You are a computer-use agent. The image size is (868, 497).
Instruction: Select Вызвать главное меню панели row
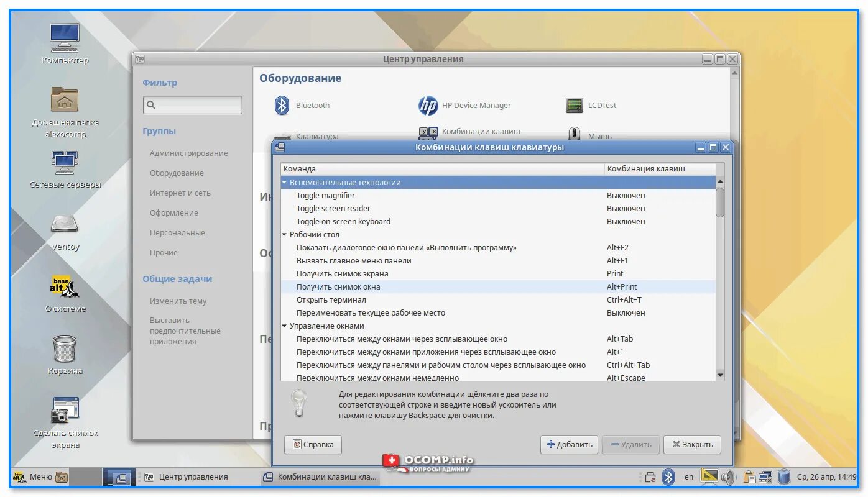coord(498,261)
